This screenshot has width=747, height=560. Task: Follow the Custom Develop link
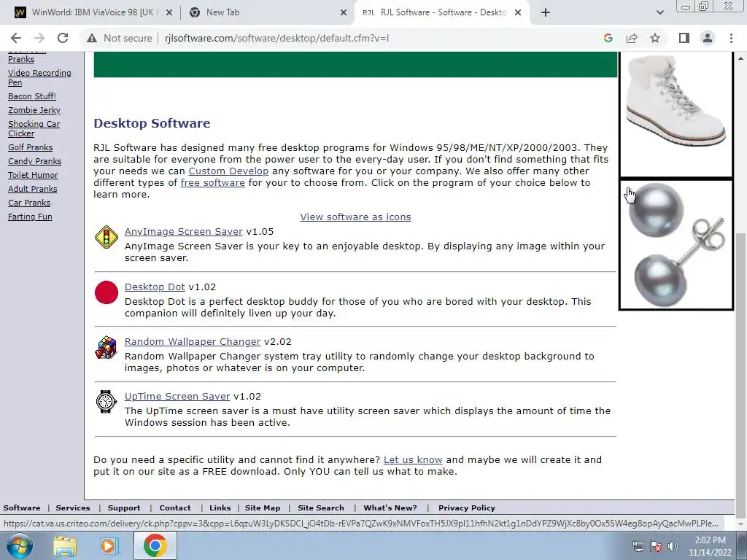point(228,171)
